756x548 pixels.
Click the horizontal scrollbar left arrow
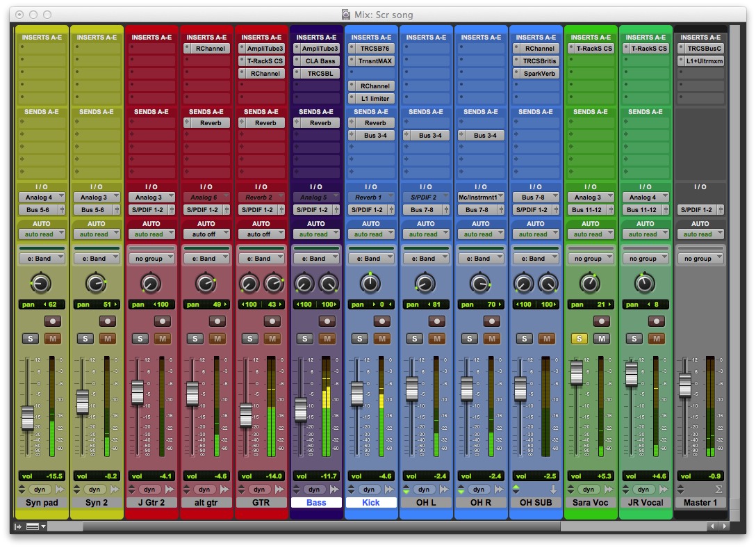[x=713, y=526]
